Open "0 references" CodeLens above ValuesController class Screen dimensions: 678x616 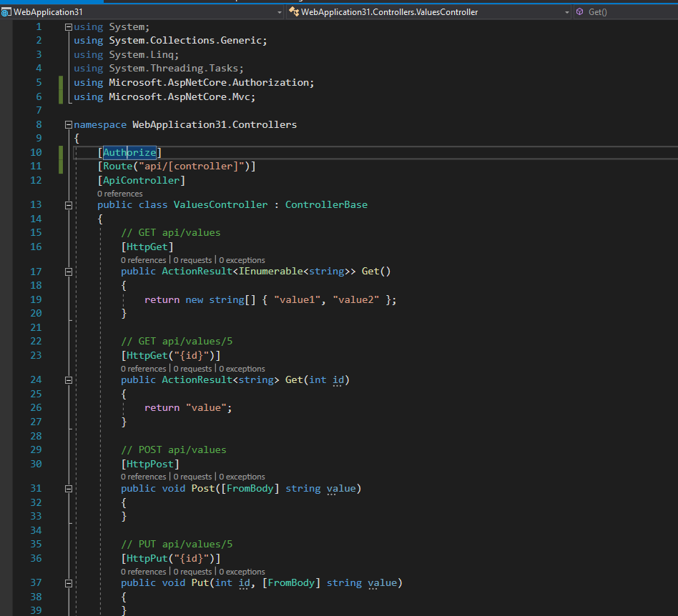point(120,194)
